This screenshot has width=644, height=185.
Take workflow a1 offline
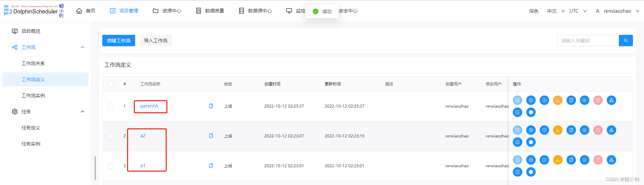pos(558,160)
